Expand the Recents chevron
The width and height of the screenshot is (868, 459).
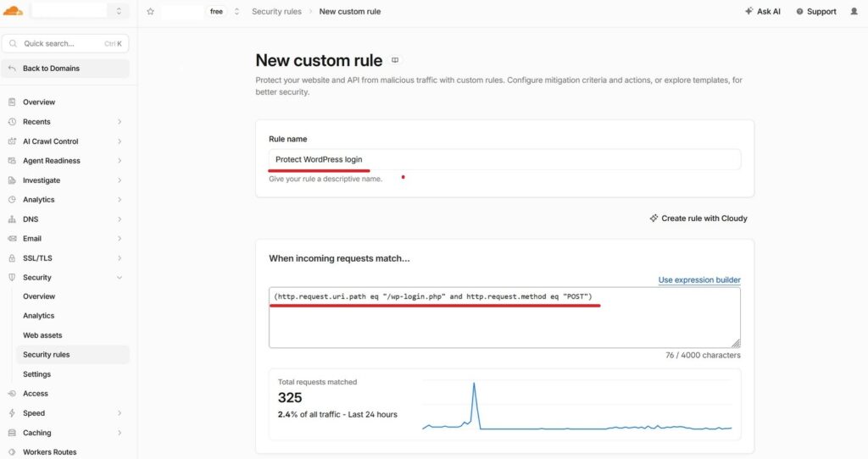tap(120, 122)
